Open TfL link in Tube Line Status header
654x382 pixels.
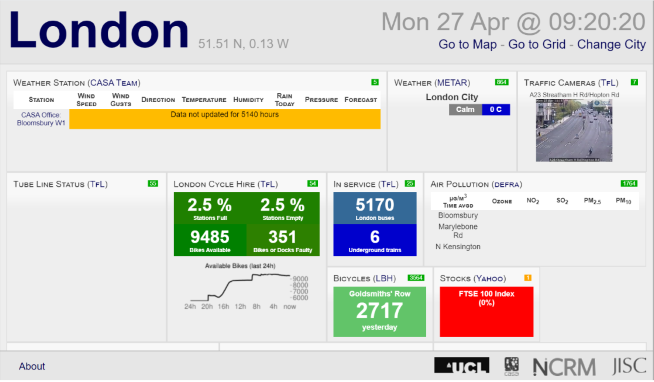[x=97, y=184]
